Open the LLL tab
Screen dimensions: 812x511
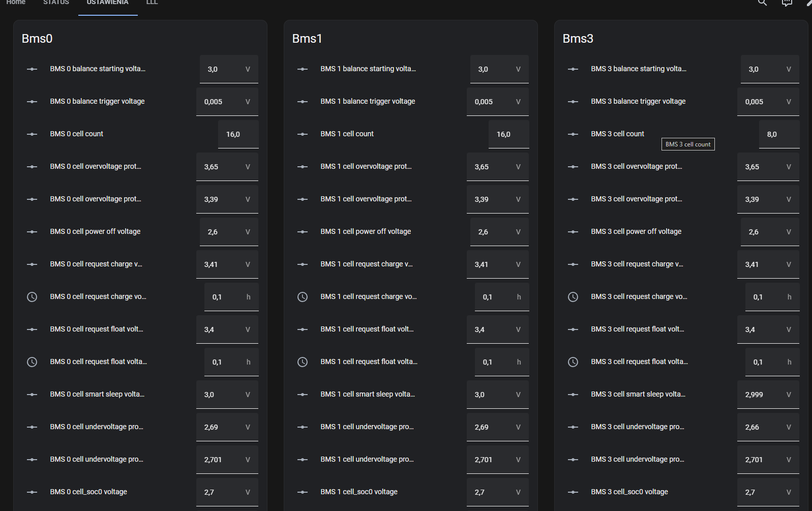[152, 3]
